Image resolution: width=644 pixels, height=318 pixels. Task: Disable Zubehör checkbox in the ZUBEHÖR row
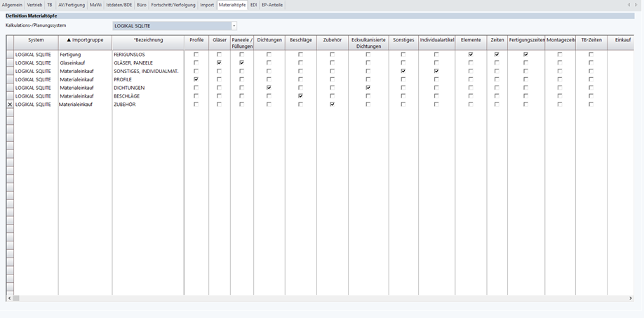tap(332, 105)
